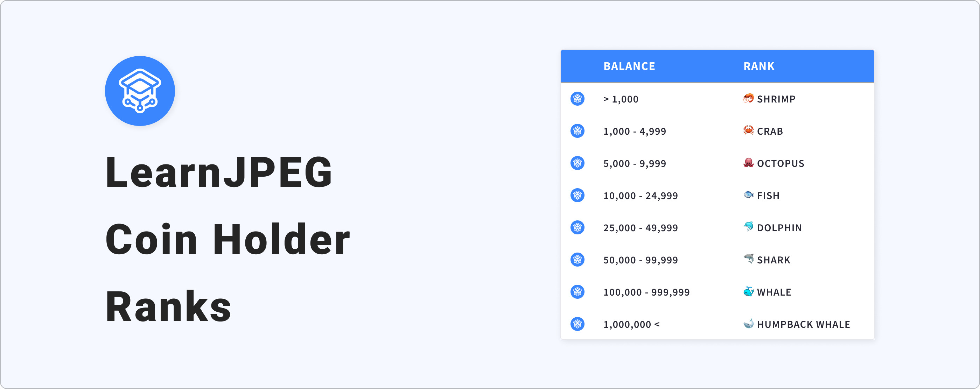
Task: Click the '100,000 - 999,999' balance text
Action: (x=646, y=292)
